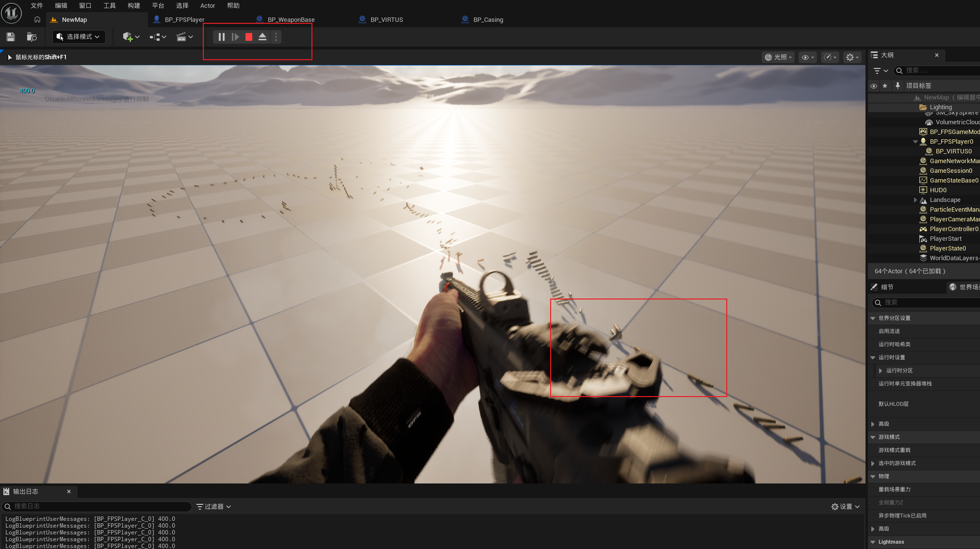Collapse the physics section
980x549 pixels.
873,477
